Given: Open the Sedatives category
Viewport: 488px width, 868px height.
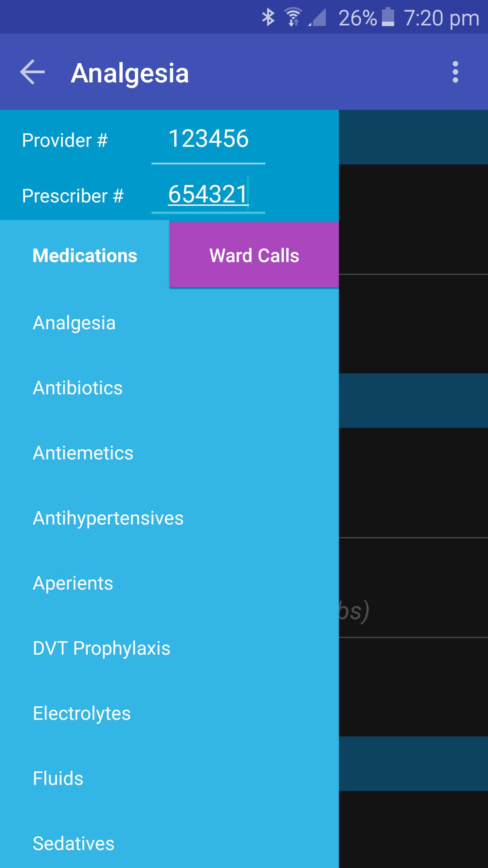Looking at the screenshot, I should [74, 844].
